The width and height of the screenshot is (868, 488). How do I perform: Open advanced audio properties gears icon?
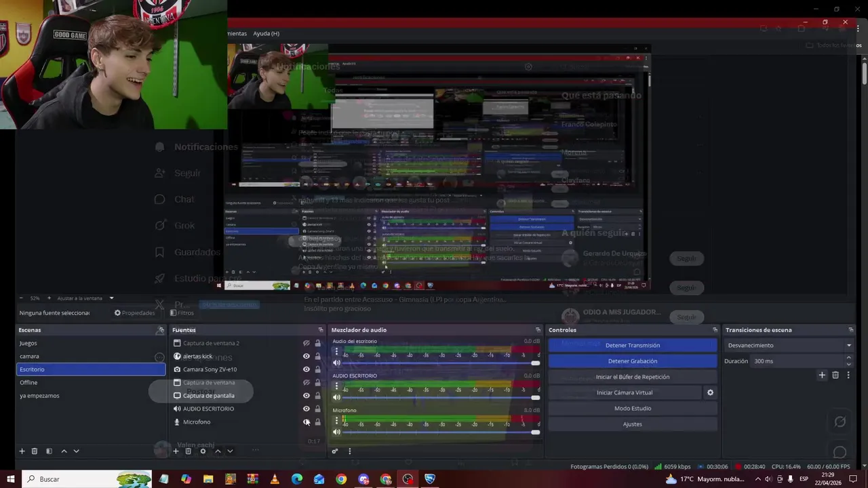click(x=335, y=451)
